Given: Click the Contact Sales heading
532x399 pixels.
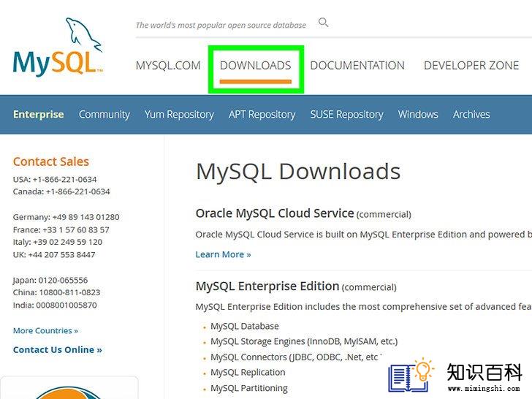Looking at the screenshot, I should [51, 161].
